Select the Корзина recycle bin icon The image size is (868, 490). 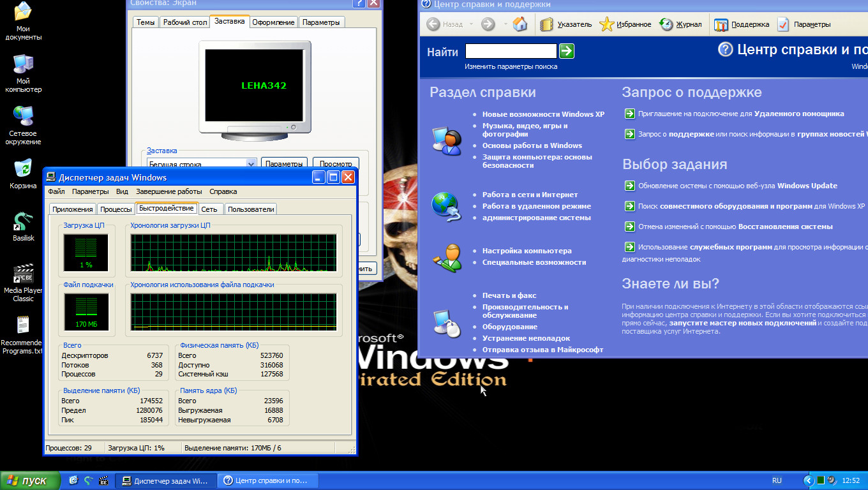click(24, 174)
